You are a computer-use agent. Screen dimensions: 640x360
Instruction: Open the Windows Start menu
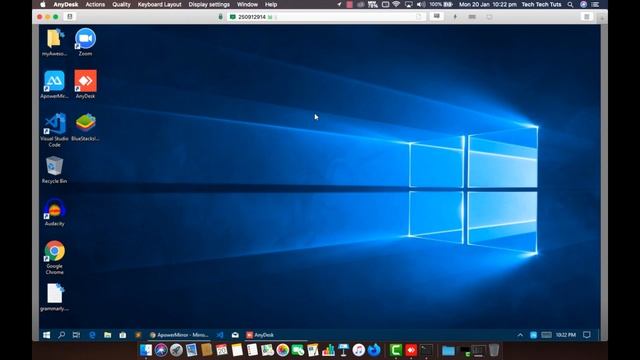(47, 335)
